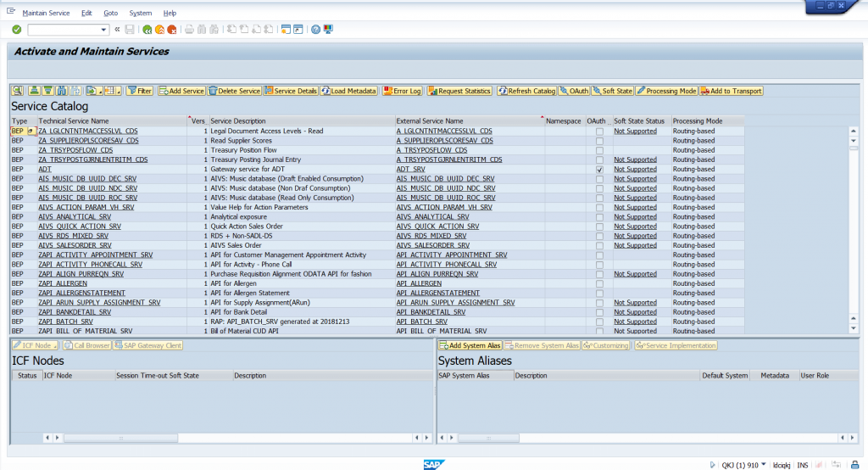Screen dimensions: 868x470
Task: Click the status bar expand triangle icon
Action: (712, 465)
